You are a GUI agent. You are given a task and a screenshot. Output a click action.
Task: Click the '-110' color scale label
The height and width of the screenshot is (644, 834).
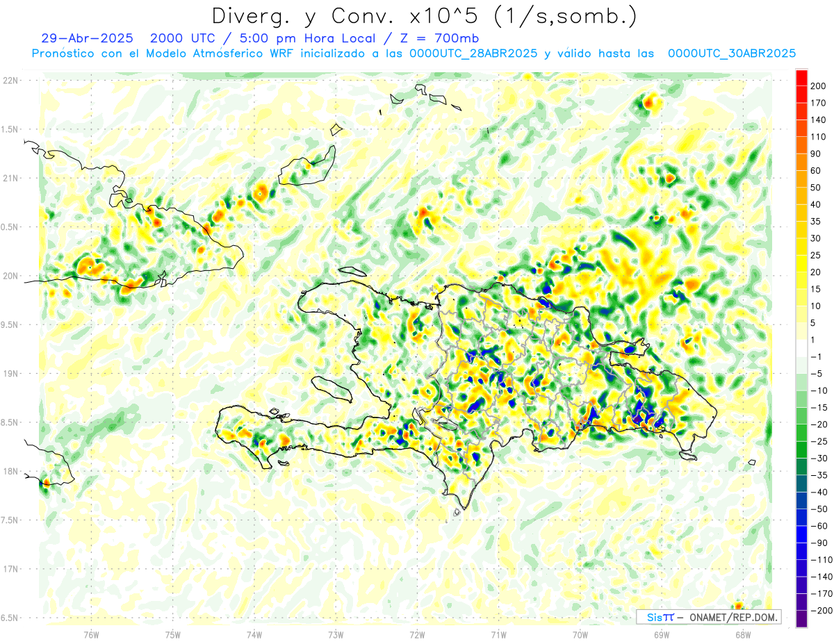coord(821,559)
